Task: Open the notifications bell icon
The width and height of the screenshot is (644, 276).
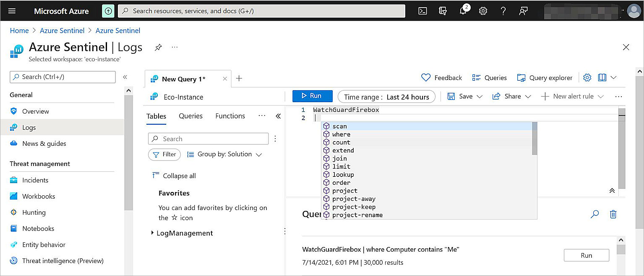Action: click(463, 11)
